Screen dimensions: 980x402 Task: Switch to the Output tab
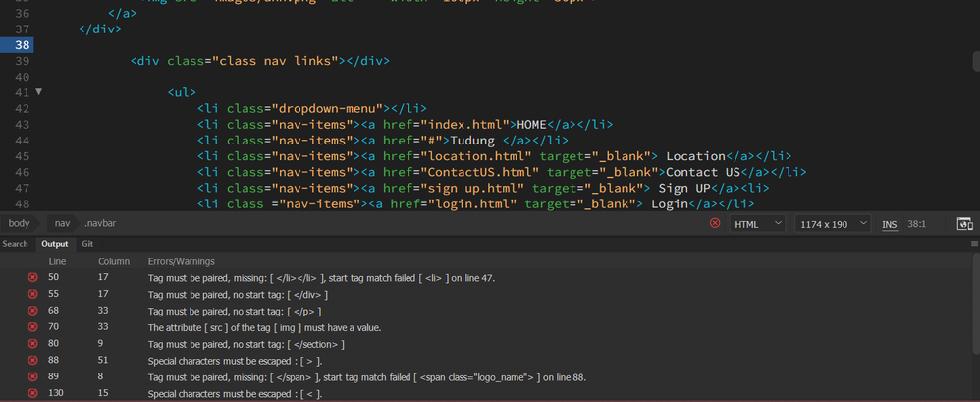click(54, 244)
